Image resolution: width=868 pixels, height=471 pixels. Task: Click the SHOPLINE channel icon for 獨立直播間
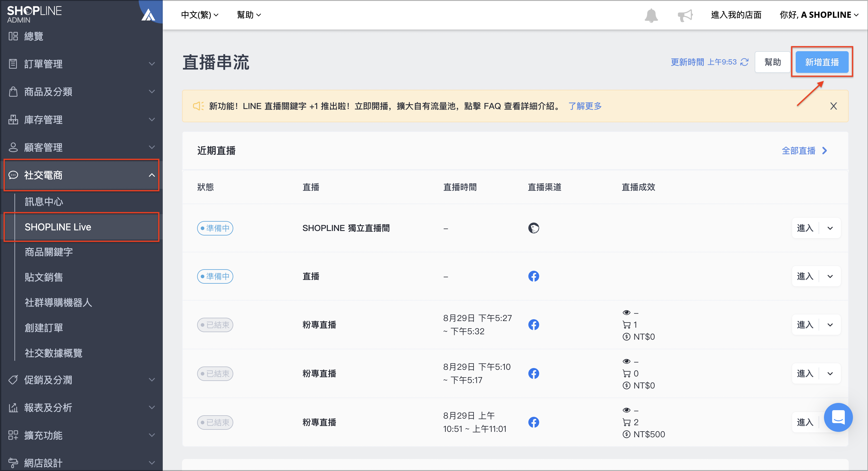pos(533,228)
